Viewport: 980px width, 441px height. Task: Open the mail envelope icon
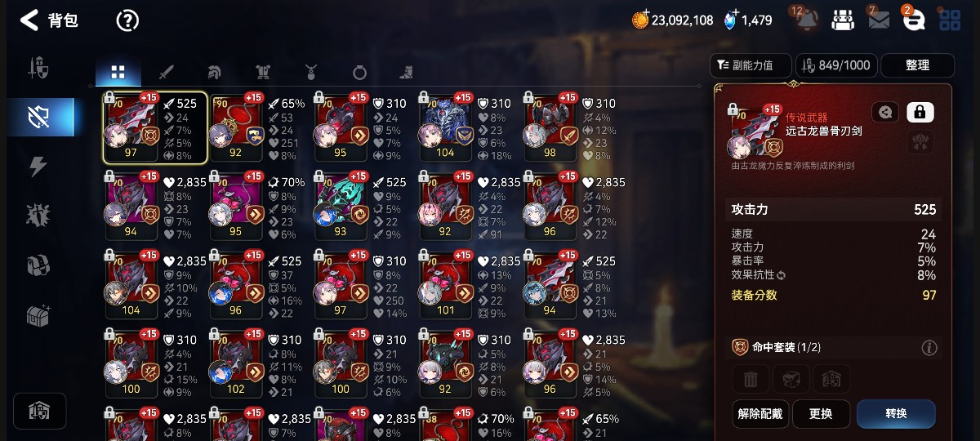[879, 20]
